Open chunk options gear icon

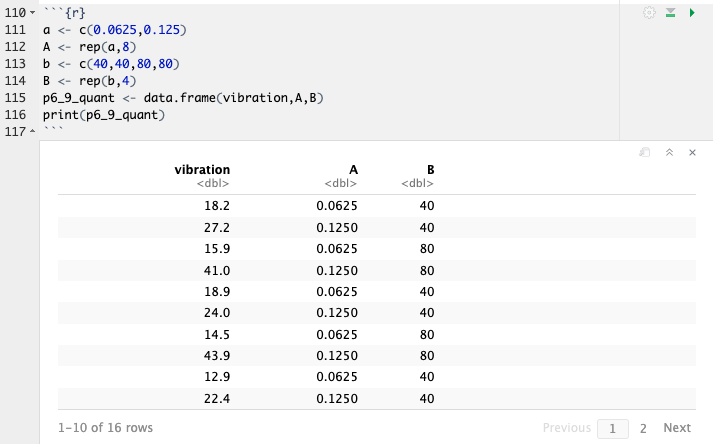(x=650, y=12)
